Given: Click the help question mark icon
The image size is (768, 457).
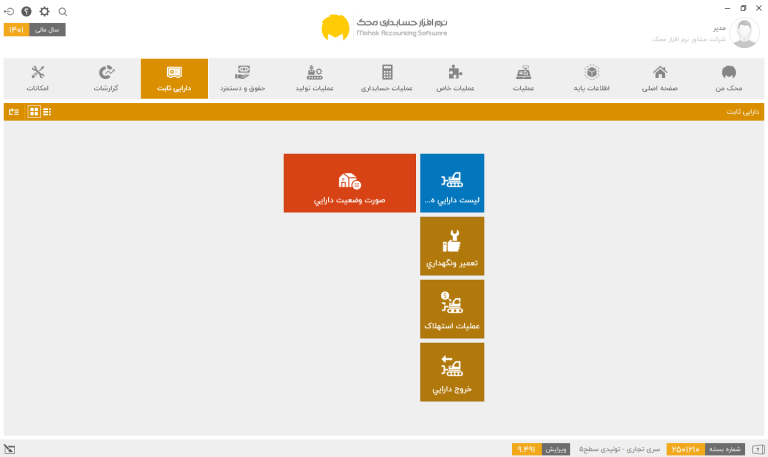Looking at the screenshot, I should (26, 11).
